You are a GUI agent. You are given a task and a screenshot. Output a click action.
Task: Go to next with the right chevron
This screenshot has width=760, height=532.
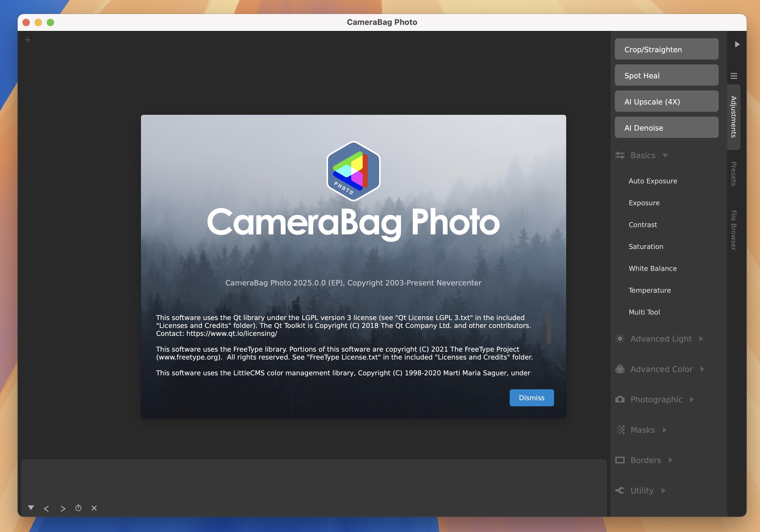click(63, 509)
